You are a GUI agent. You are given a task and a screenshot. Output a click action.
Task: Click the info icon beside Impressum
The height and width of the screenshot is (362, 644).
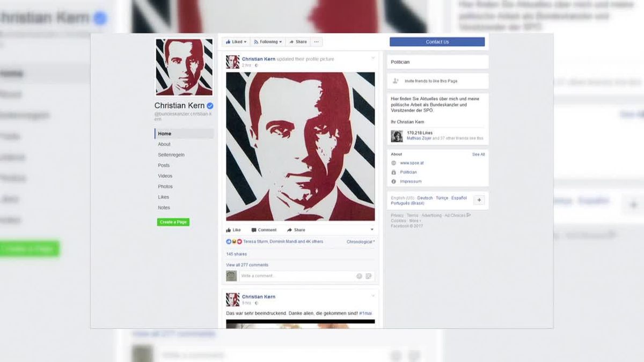coord(394,182)
